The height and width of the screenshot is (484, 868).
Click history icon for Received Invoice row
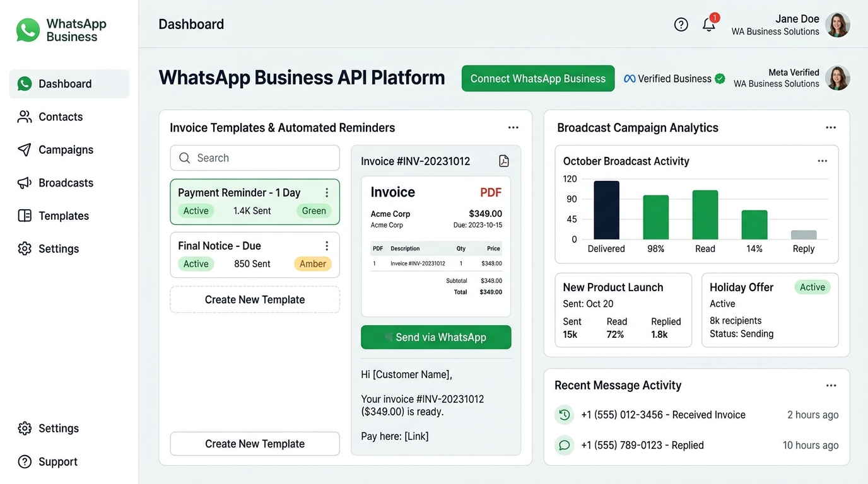pos(565,415)
